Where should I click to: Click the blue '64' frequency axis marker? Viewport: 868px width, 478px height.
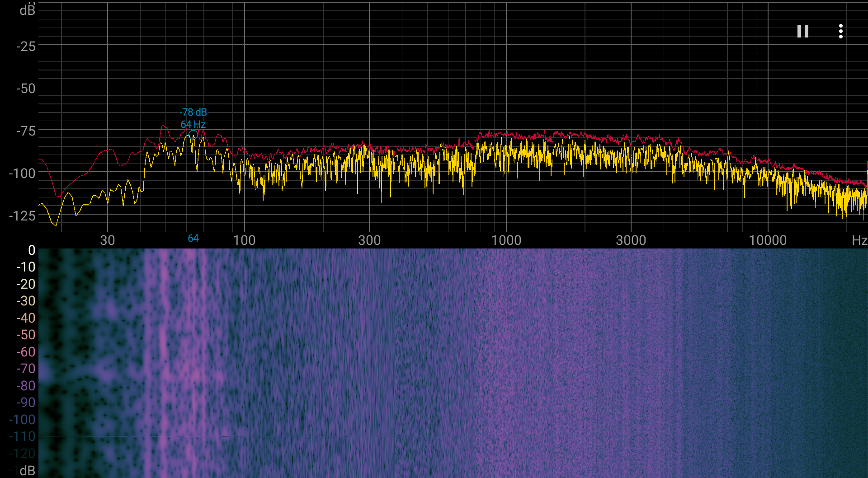tap(193, 239)
